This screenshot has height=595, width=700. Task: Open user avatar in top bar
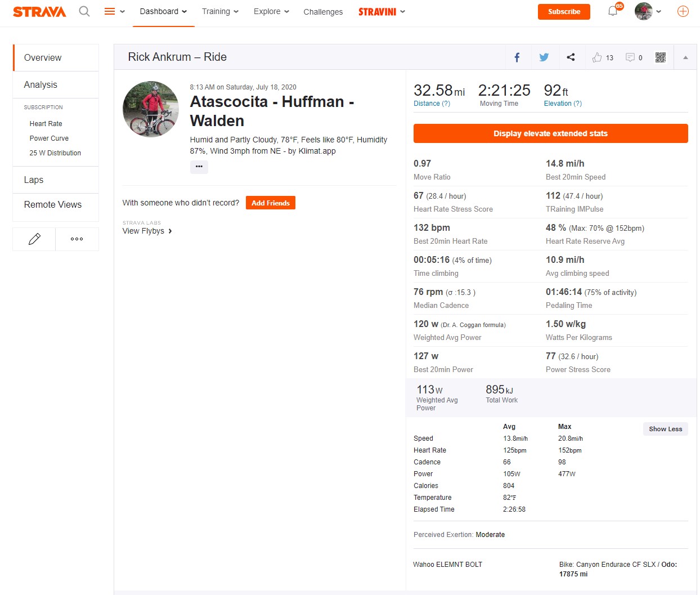point(643,11)
